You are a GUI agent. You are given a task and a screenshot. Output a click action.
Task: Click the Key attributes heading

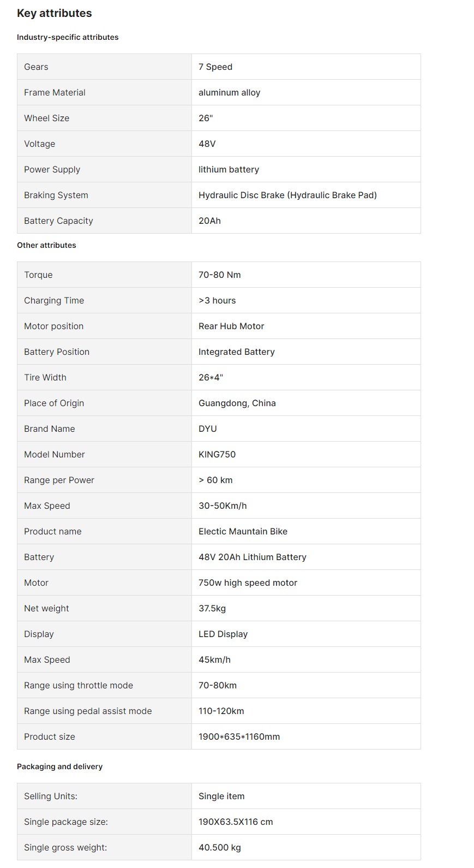pos(55,13)
